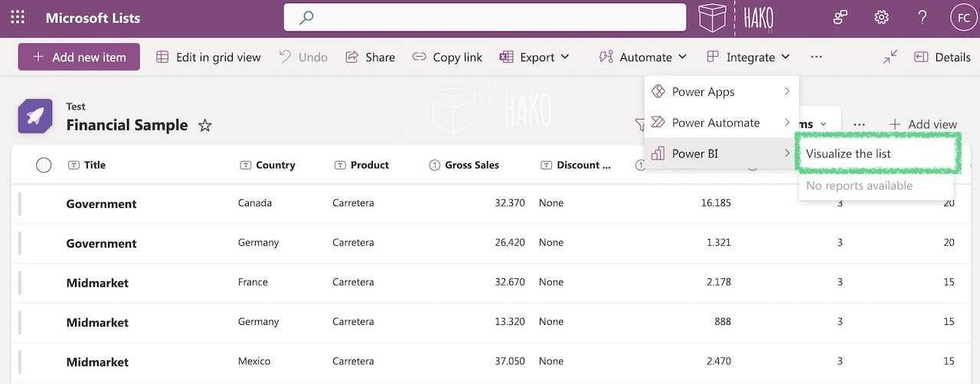
Task: Click gross sales value 26.420
Action: coord(510,243)
